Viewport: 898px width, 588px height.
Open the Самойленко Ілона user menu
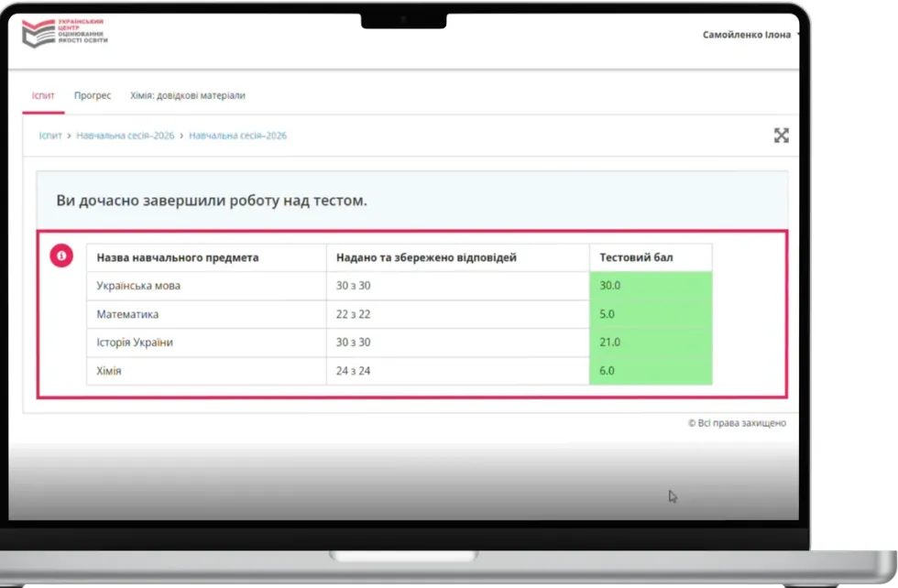pos(750,35)
